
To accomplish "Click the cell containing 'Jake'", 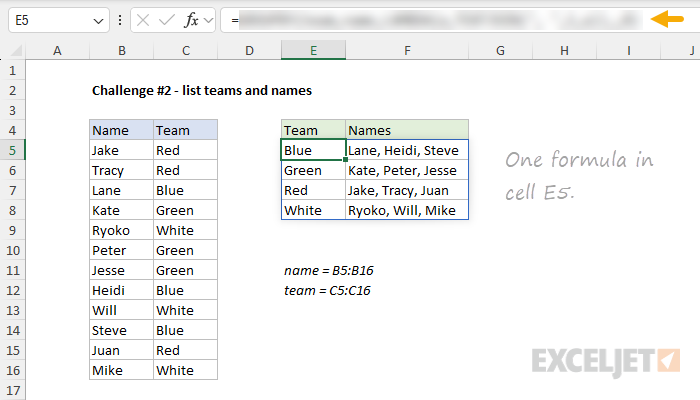I will tap(121, 150).
